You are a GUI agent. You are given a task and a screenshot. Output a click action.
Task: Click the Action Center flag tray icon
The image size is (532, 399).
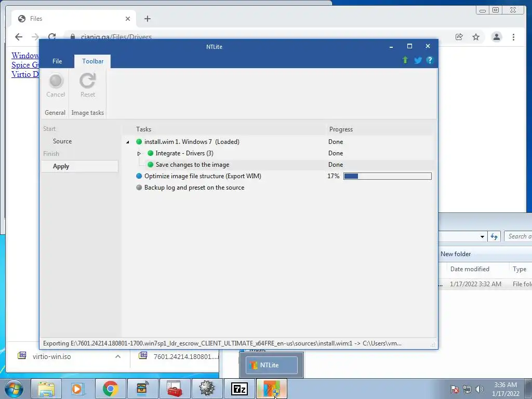(x=454, y=389)
